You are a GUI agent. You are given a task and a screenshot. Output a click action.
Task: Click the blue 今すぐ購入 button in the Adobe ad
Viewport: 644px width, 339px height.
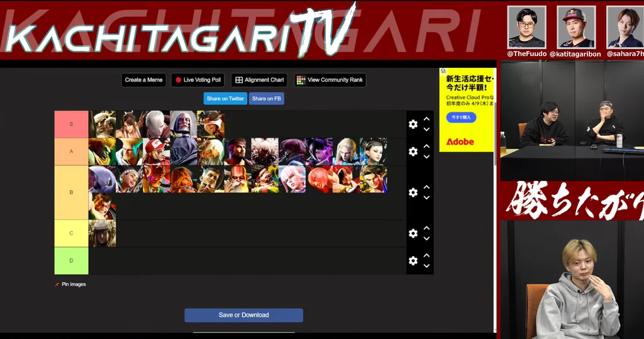pos(461,118)
